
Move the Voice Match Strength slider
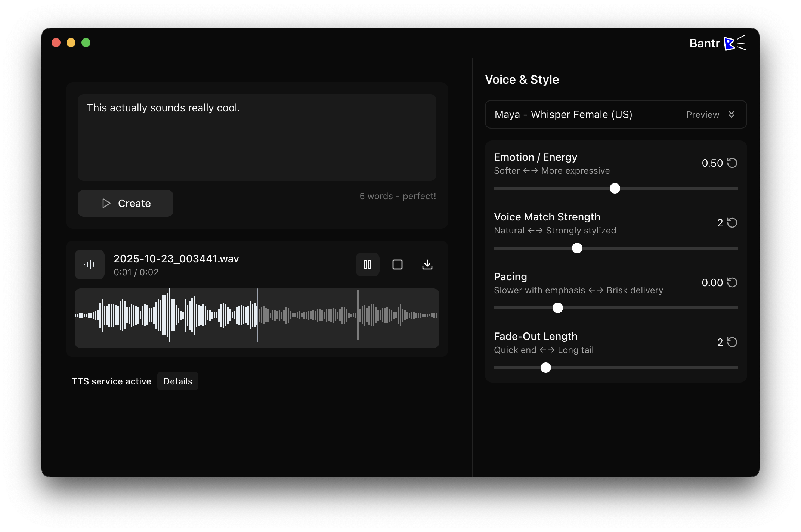(577, 248)
